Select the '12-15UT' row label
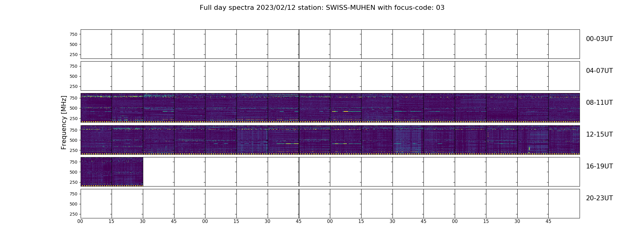The width and height of the screenshot is (644, 245). click(599, 134)
